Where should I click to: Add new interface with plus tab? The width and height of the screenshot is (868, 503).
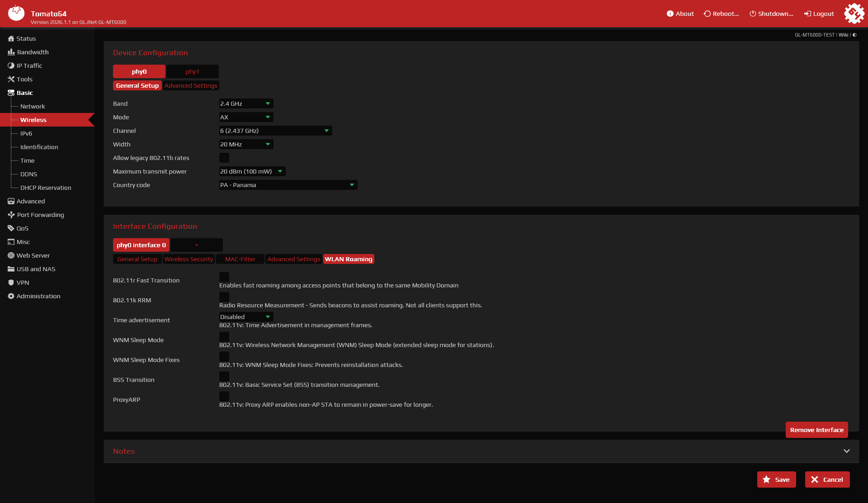coord(196,245)
